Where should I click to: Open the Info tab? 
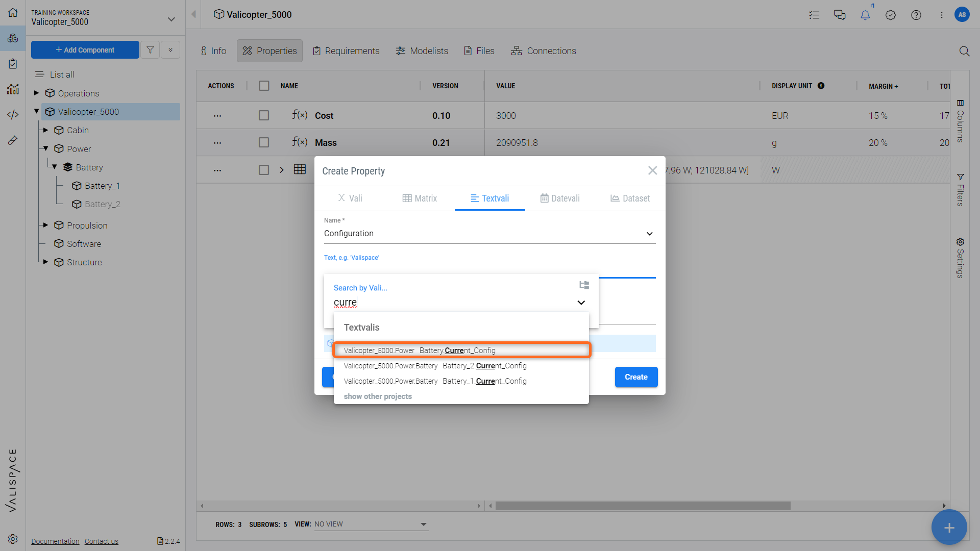click(x=213, y=51)
